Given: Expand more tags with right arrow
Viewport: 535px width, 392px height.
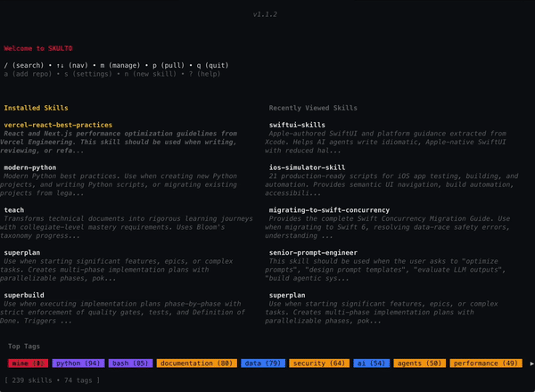Looking at the screenshot, I should pos(532,363).
